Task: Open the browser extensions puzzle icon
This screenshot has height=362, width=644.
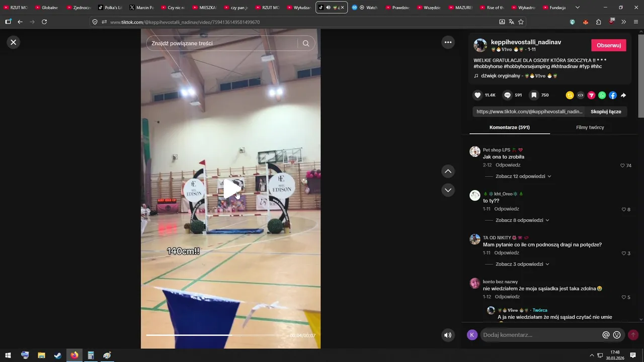Action: pos(598,22)
